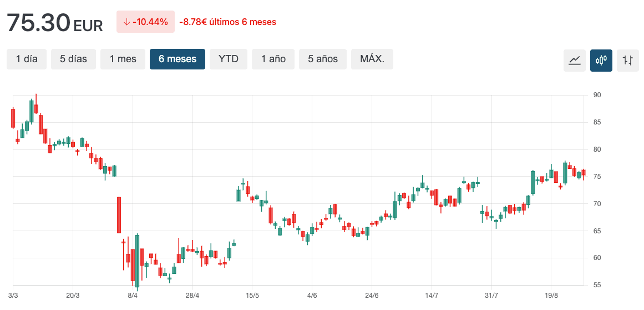Image resolution: width=644 pixels, height=310 pixels.
Task: Select the 1 día time range
Action: click(x=27, y=59)
